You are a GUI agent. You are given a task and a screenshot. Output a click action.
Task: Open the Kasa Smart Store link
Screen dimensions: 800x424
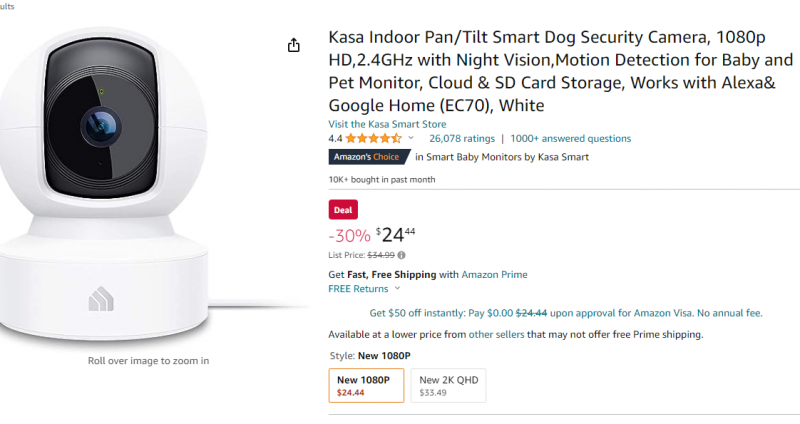pos(387,124)
